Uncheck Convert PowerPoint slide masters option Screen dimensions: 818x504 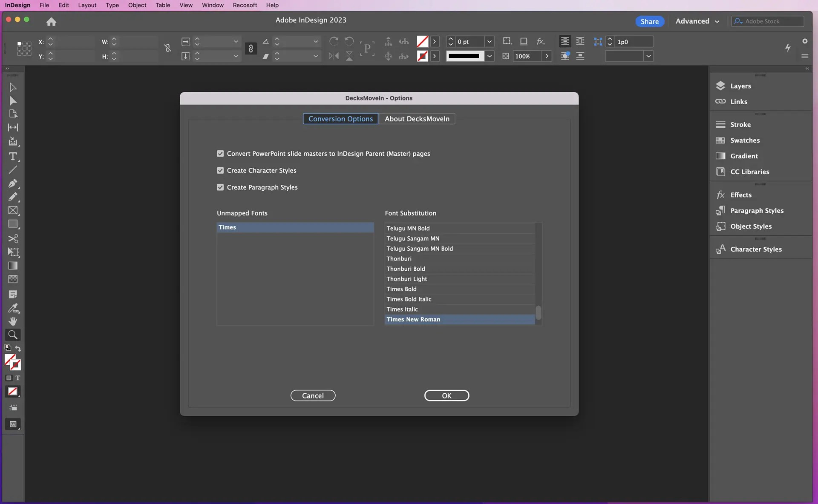(x=220, y=153)
